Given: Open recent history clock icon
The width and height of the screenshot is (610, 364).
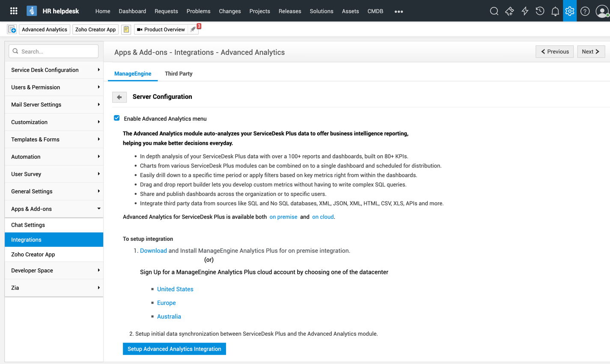Looking at the screenshot, I should 540,11.
